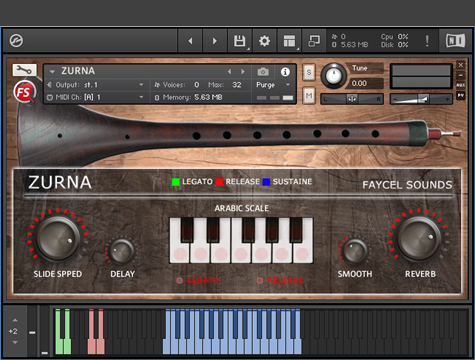Open the MIDI Ch [A] 1 dropdown
The height and width of the screenshot is (360, 475).
96,97
